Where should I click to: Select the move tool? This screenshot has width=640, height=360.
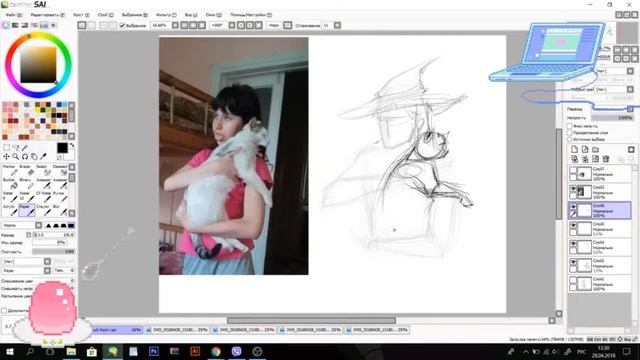[x=7, y=156]
